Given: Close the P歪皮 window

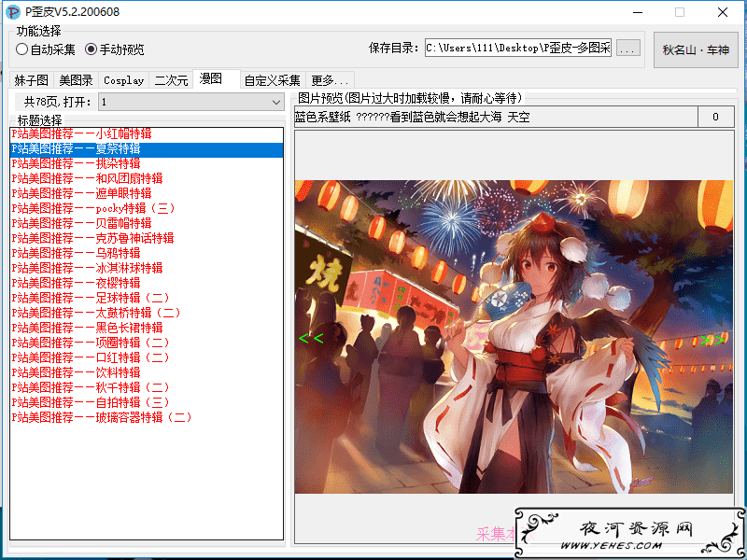Looking at the screenshot, I should (x=723, y=12).
